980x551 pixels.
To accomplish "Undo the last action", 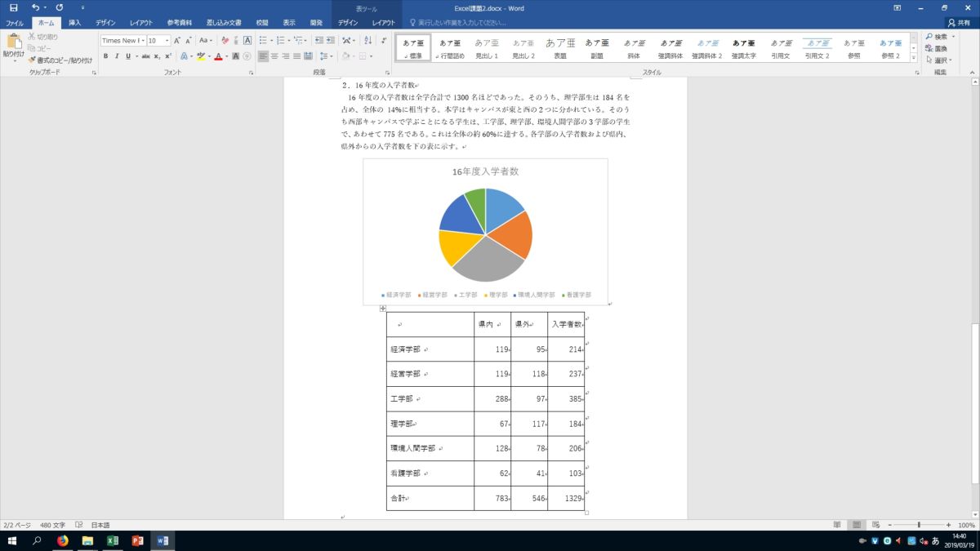I will click(35, 7).
